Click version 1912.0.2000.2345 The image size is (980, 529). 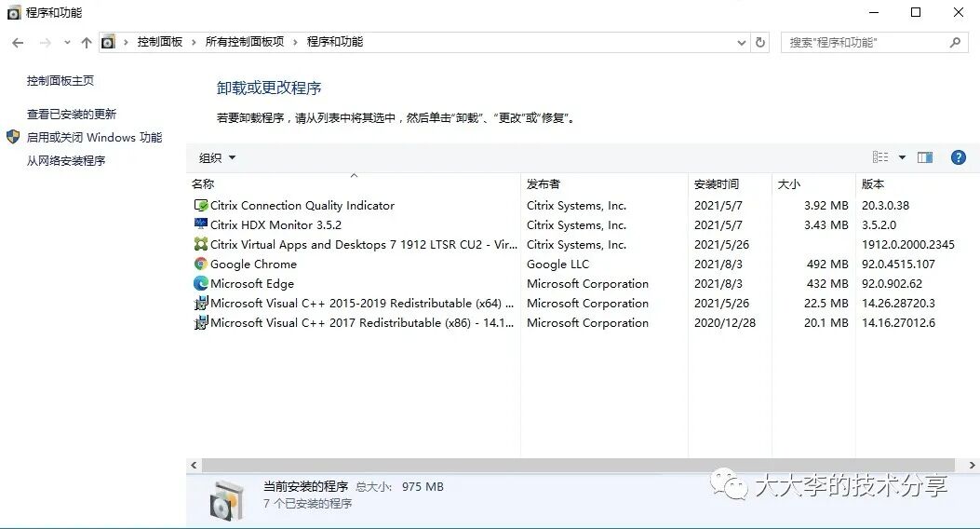click(x=908, y=245)
